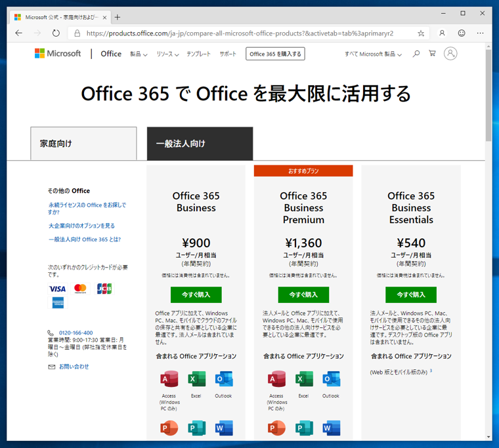Reload the page with refresh icon
The height and width of the screenshot is (448, 499).
click(56, 33)
